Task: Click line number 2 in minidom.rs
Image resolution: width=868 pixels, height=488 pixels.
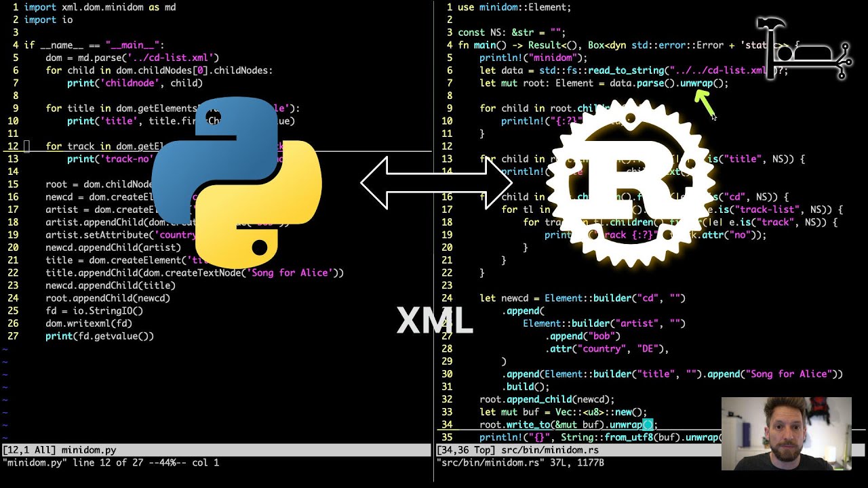Action: (450, 20)
